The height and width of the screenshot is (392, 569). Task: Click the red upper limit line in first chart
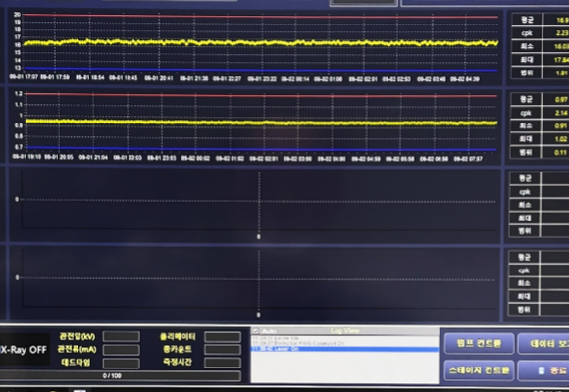[261, 16]
